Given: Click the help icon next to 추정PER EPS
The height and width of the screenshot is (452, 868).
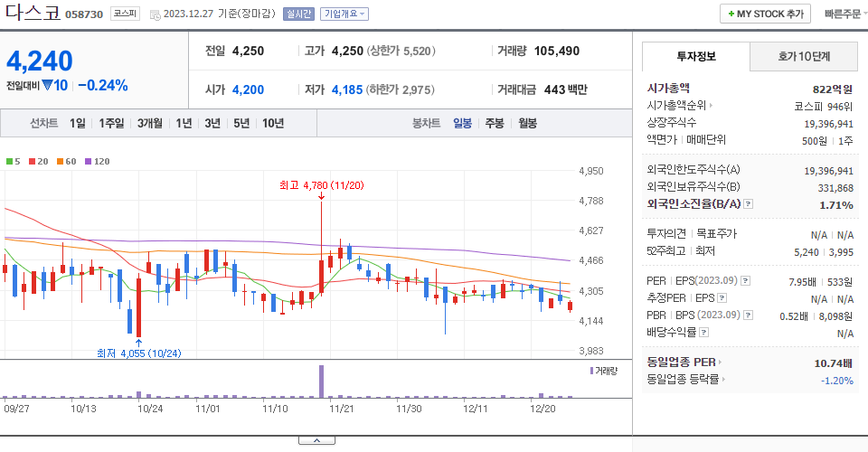Looking at the screenshot, I should click(x=722, y=298).
